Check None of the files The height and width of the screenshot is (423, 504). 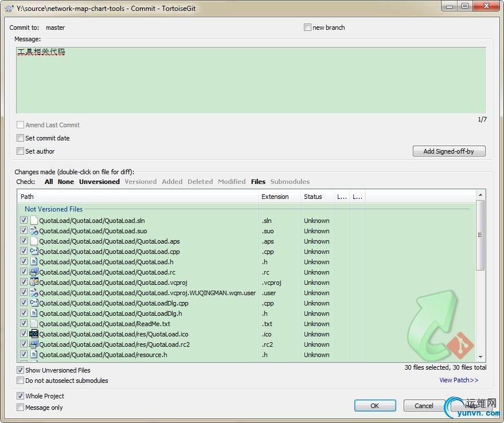point(66,182)
